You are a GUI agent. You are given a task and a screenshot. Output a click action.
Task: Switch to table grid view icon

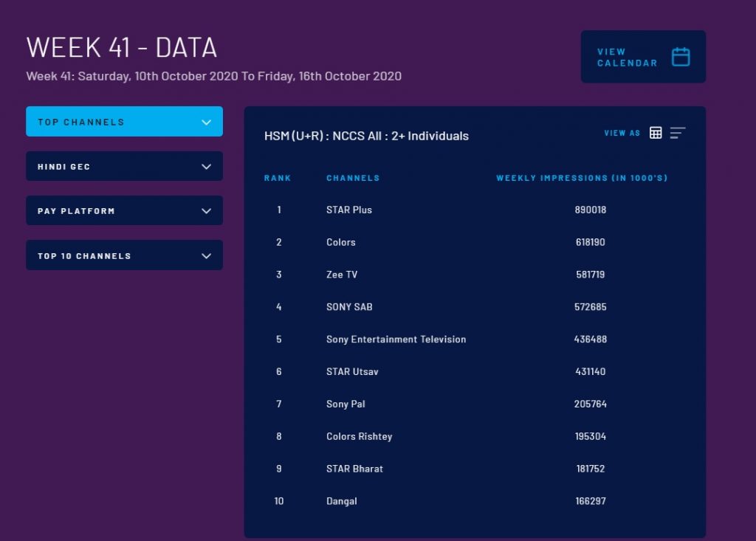click(656, 133)
